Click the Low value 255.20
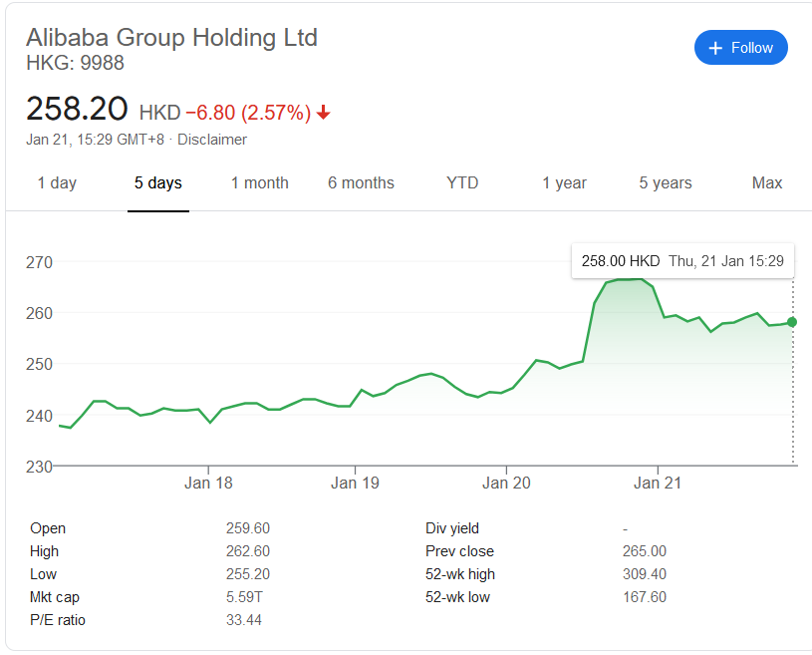The image size is (812, 655). pos(247,573)
